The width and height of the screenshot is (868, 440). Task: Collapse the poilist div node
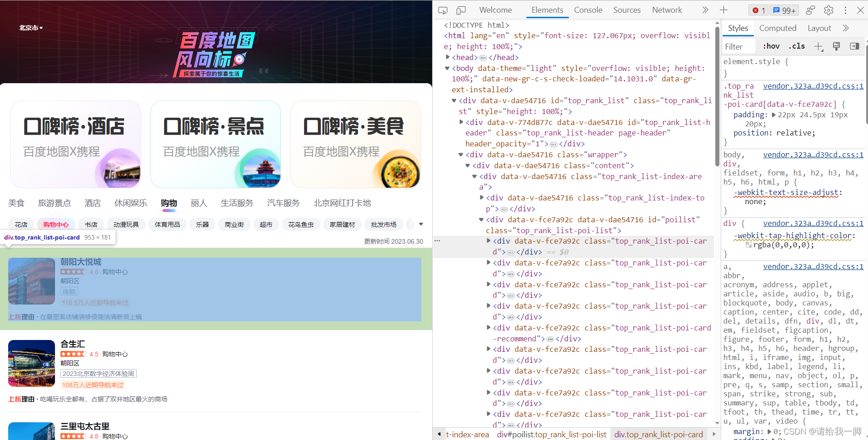[481, 220]
